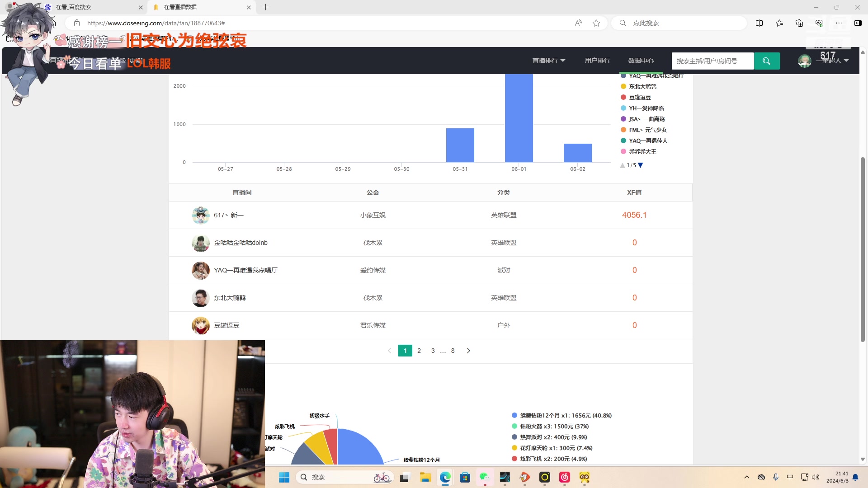This screenshot has height=488, width=868.
Task: Open 金咕咕金咕咕doinb streamer link
Action: [x=241, y=243]
